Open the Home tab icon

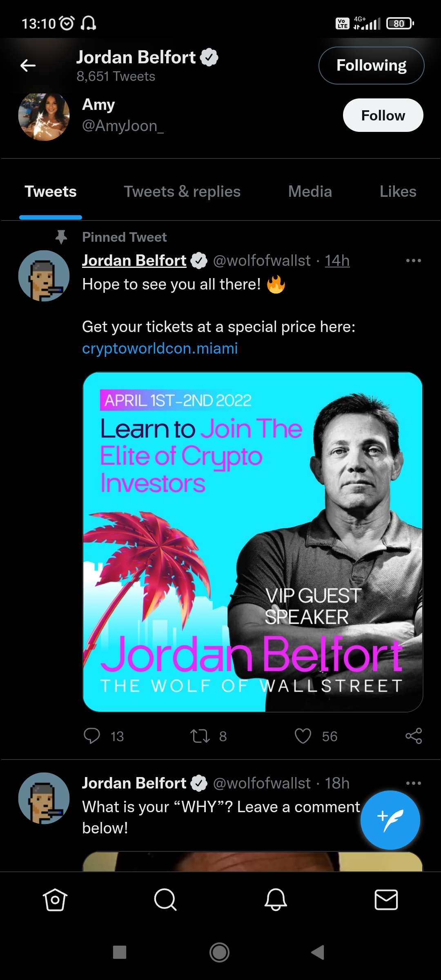click(x=55, y=900)
